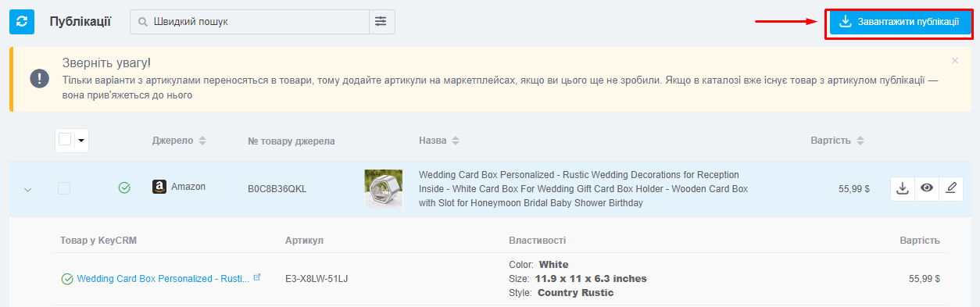Image resolution: width=980 pixels, height=307 pixels.
Task: Click the green status check for Amazon row
Action: pos(124,187)
